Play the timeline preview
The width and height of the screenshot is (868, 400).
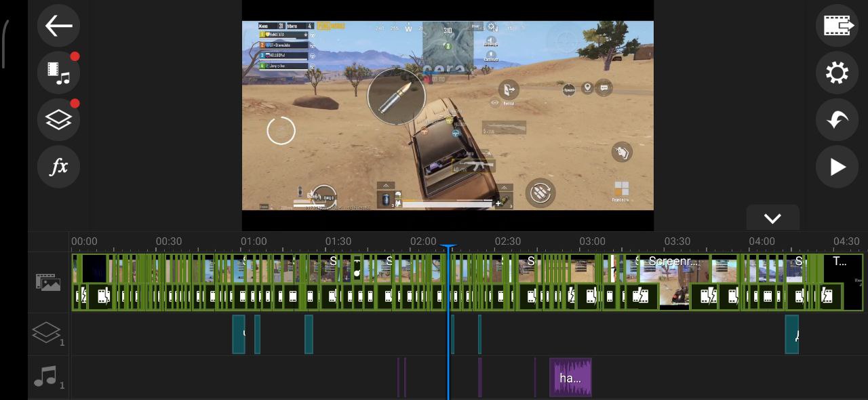point(837,167)
